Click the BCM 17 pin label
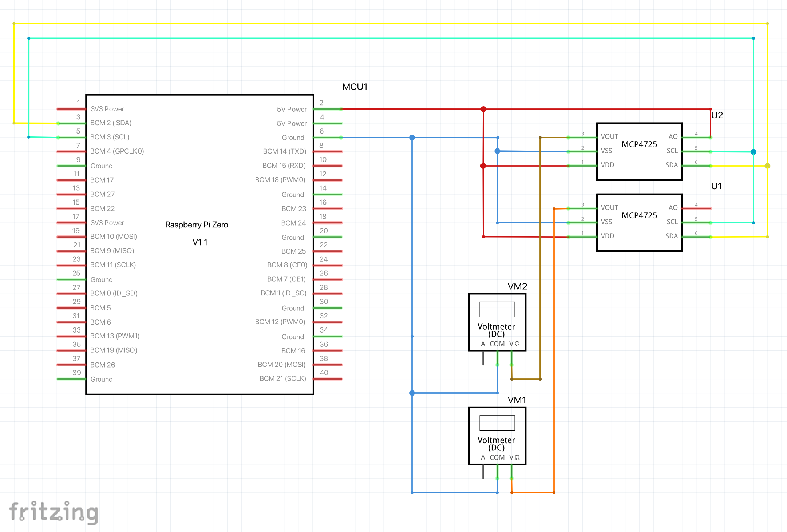Image resolution: width=787 pixels, height=532 pixels. click(x=102, y=180)
